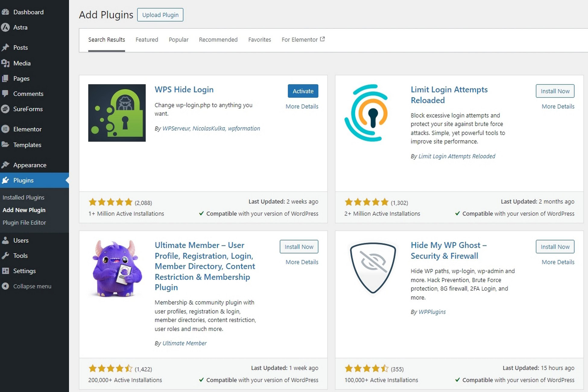Open Hide My WP Ghost shield thumbnail
The width and height of the screenshot is (588, 392).
pos(373,268)
